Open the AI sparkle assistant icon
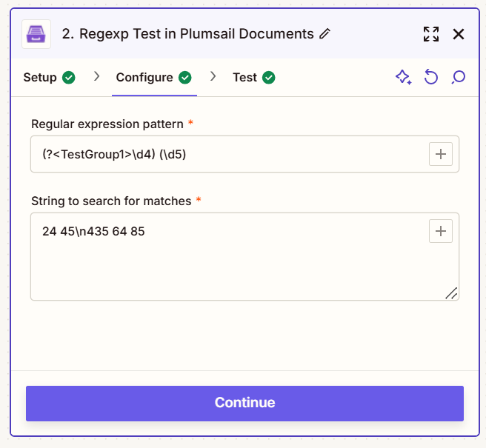This screenshot has height=448, width=486. (404, 77)
